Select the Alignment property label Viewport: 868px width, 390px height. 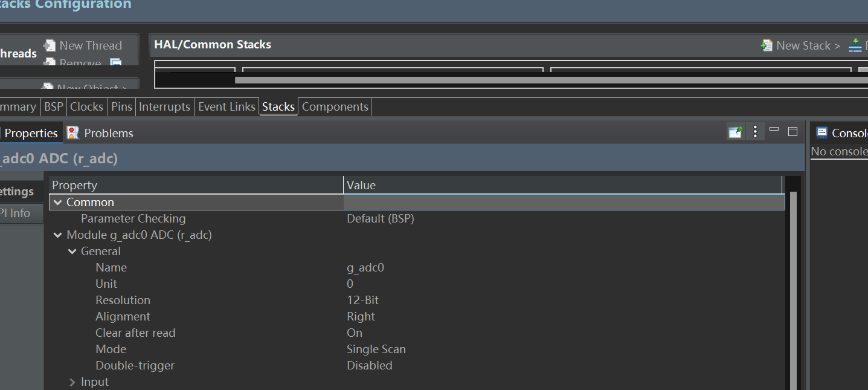(x=123, y=317)
